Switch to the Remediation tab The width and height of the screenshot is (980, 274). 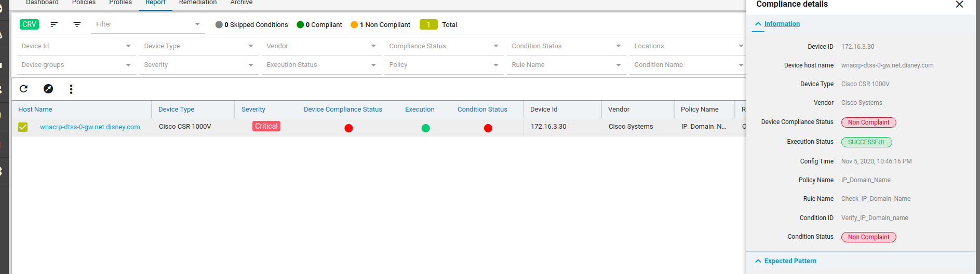(198, 3)
